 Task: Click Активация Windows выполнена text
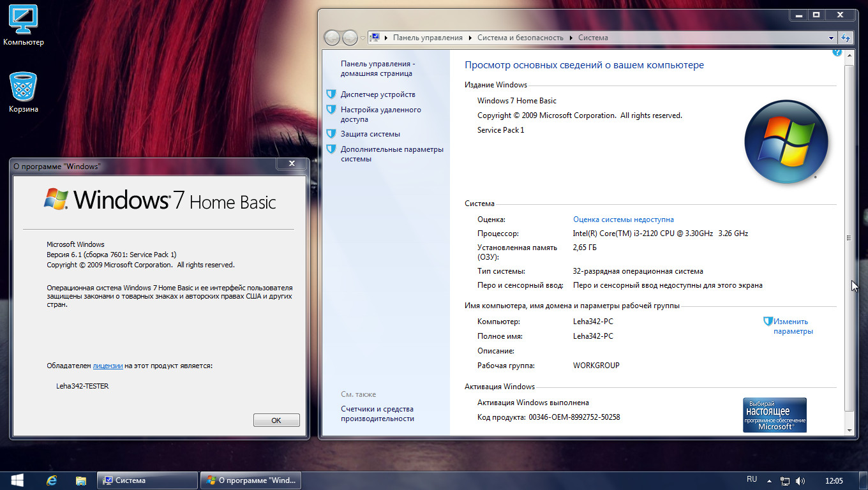[533, 403]
